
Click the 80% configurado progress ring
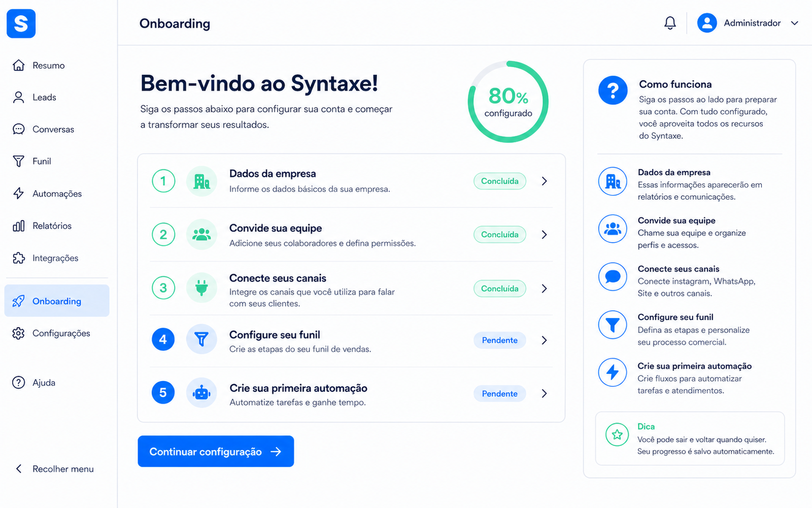tap(508, 102)
